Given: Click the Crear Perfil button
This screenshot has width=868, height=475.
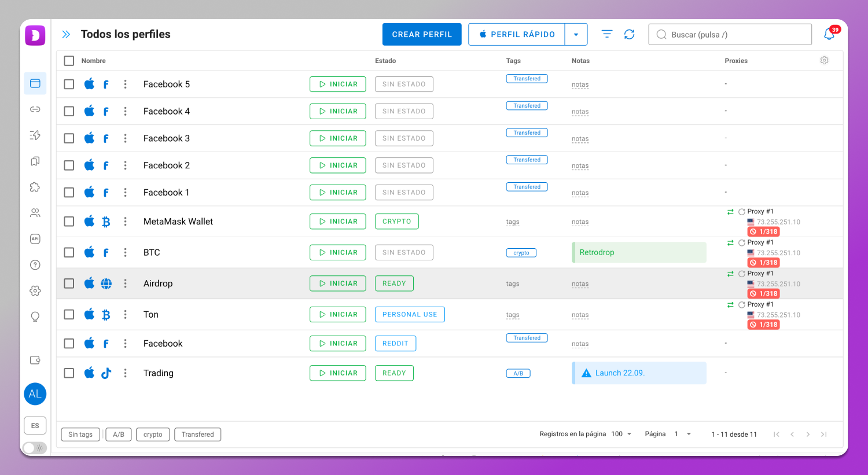Looking at the screenshot, I should [x=422, y=35].
